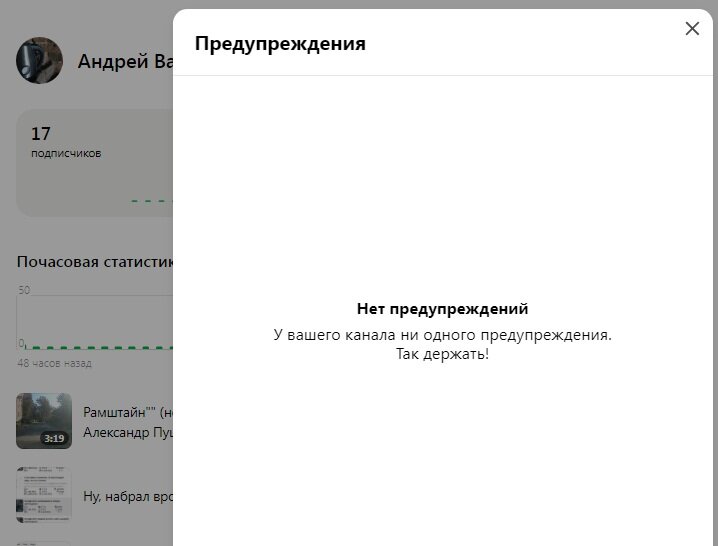
Task: Select the 'Нет предупреждений' heading
Action: pyautogui.click(x=442, y=309)
